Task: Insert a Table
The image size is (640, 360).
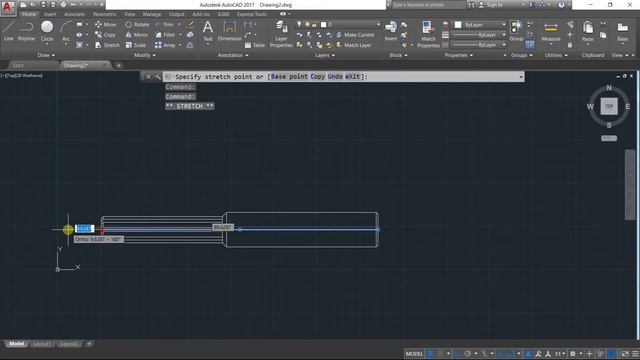Action: click(255, 45)
